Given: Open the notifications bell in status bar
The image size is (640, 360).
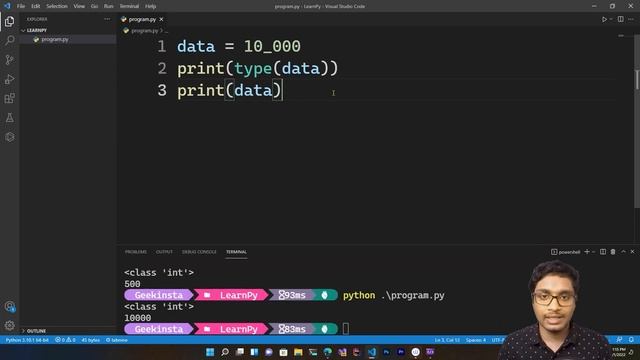Looking at the screenshot, I should pos(631,340).
